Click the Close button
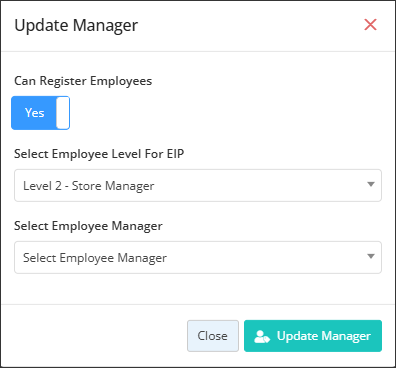This screenshot has height=368, width=396. pyautogui.click(x=213, y=336)
